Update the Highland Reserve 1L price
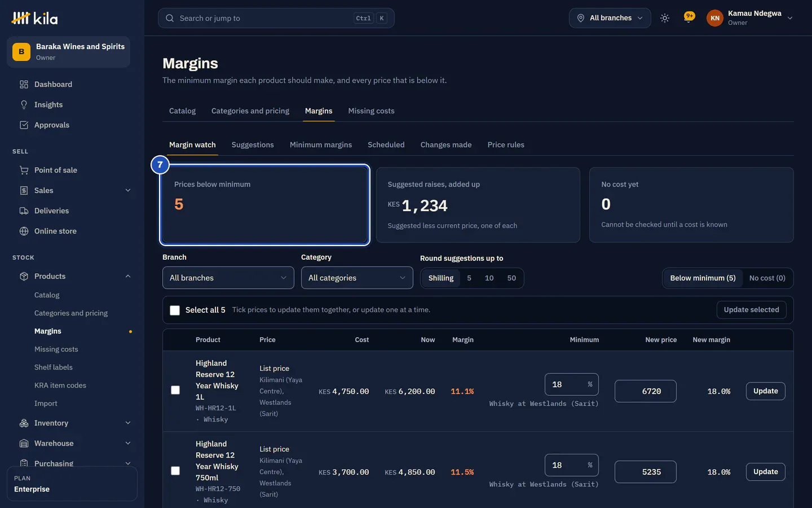Screen dimensions: 812x508 (766, 391)
